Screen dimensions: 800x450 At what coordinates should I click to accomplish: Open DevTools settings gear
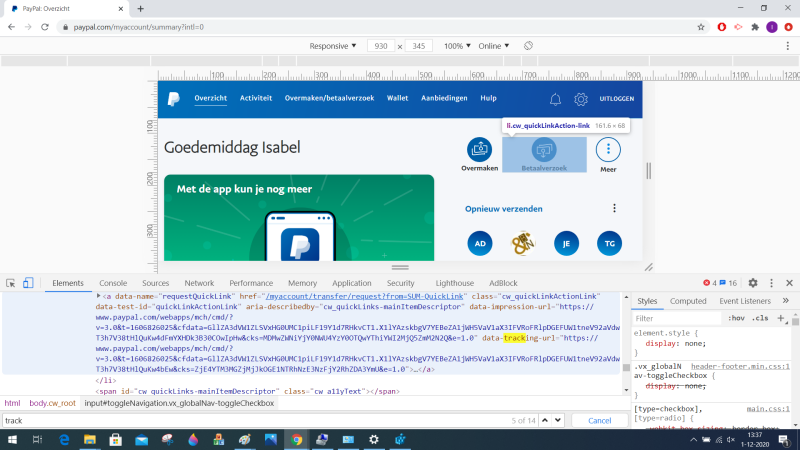coord(753,283)
